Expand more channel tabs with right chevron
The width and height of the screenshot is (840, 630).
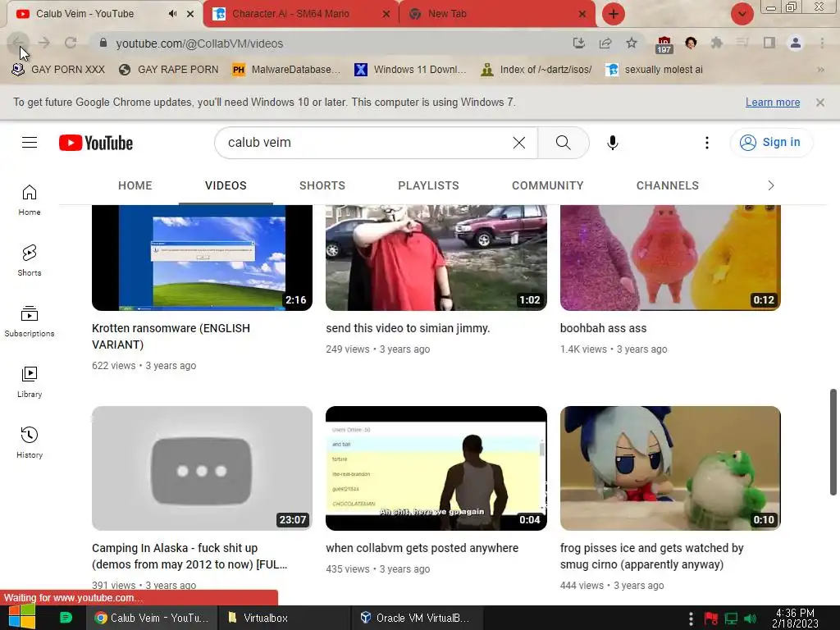[770, 185]
